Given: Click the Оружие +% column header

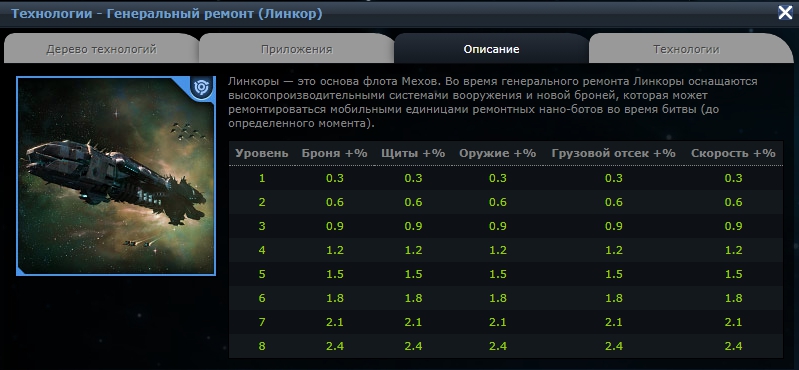Looking at the screenshot, I should (x=497, y=153).
